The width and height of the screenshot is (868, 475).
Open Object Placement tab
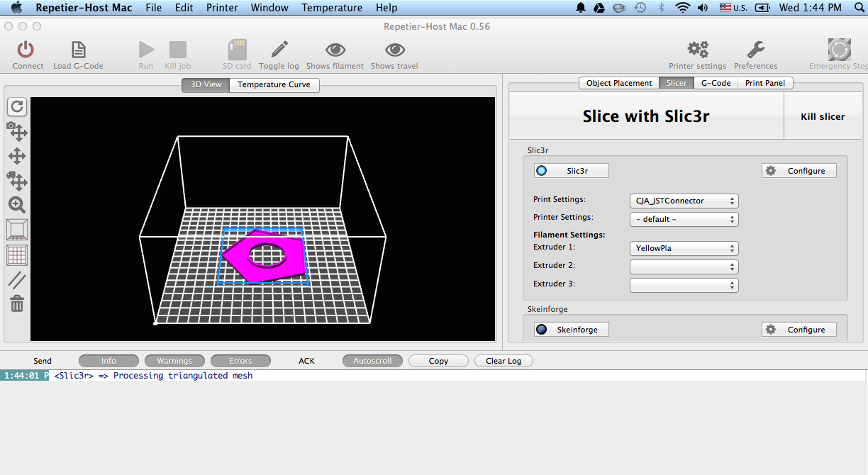pyautogui.click(x=619, y=83)
